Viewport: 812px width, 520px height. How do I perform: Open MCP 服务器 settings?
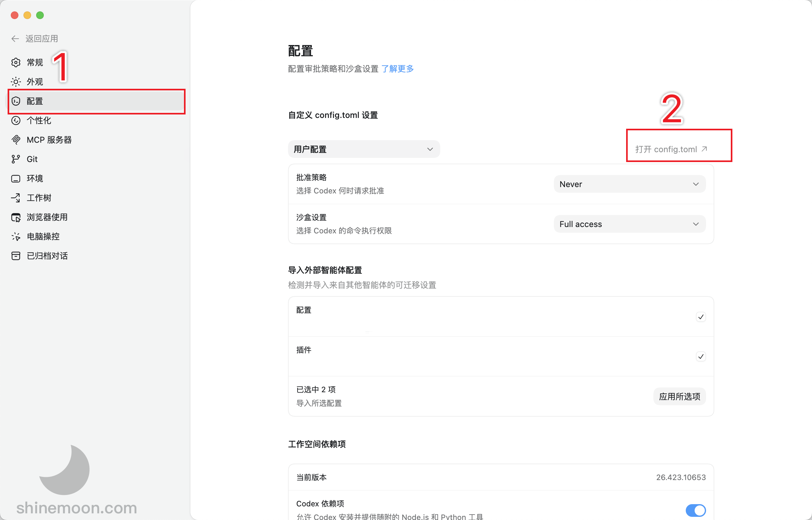point(97,140)
